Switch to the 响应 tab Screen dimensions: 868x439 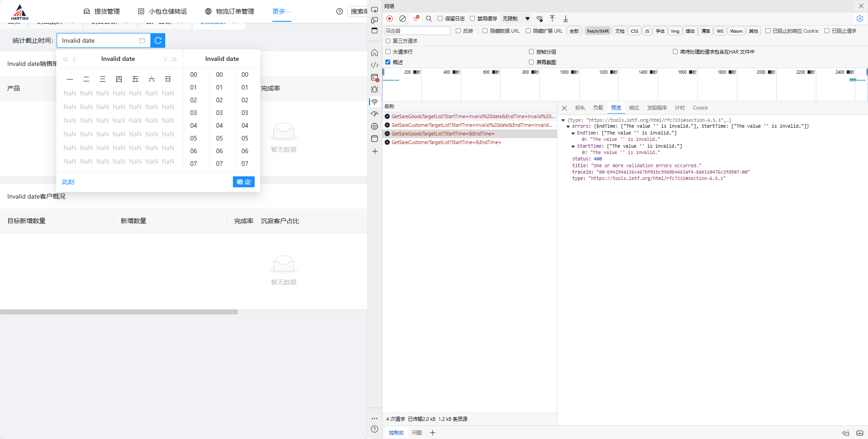coord(634,108)
